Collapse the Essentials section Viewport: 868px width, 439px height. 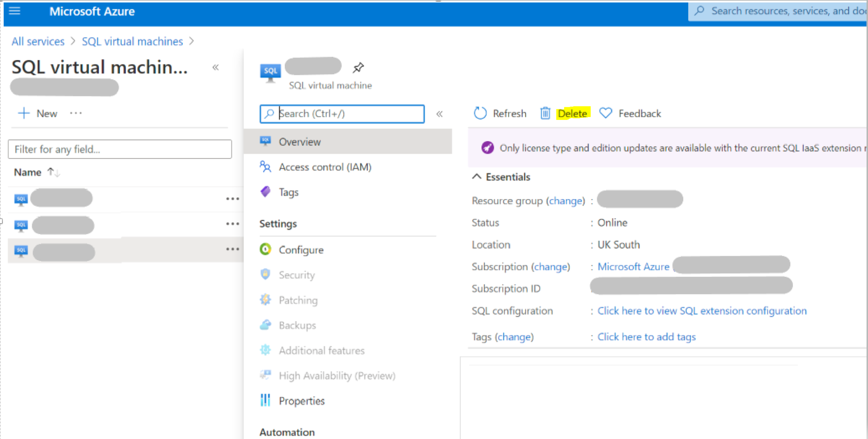477,176
